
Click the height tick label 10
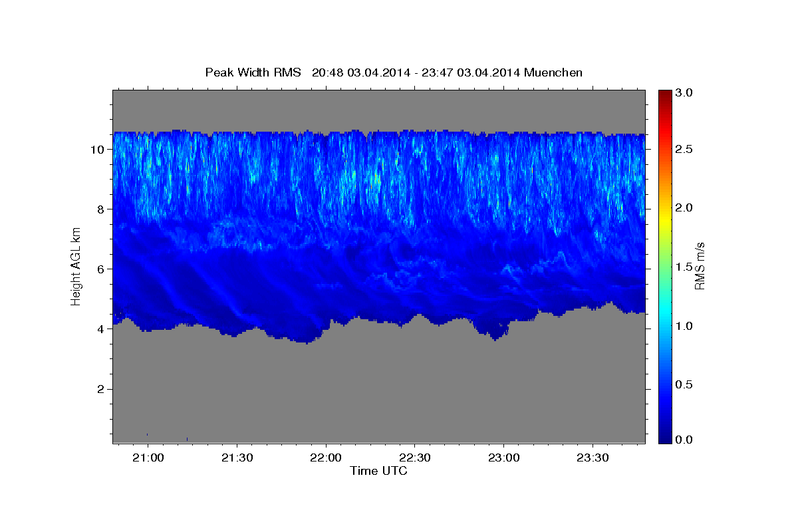pos(99,150)
